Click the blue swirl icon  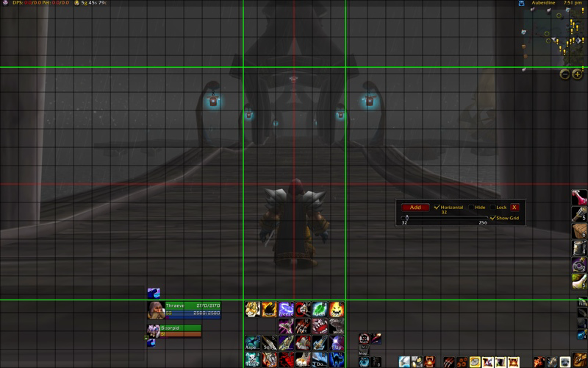[x=364, y=362]
